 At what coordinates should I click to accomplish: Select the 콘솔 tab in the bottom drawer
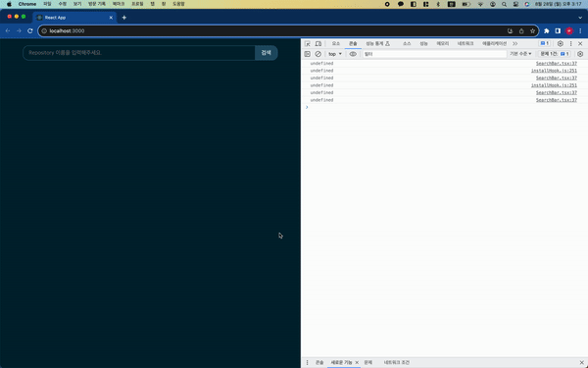319,362
